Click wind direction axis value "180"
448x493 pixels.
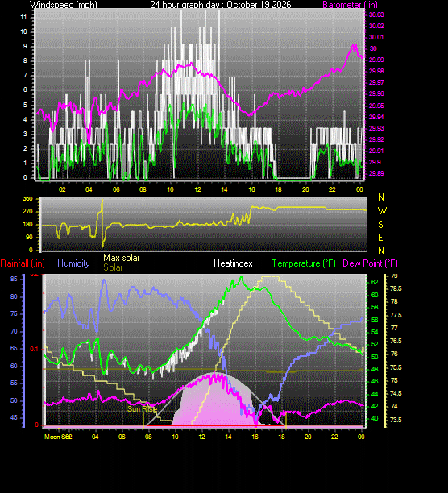[x=27, y=224]
